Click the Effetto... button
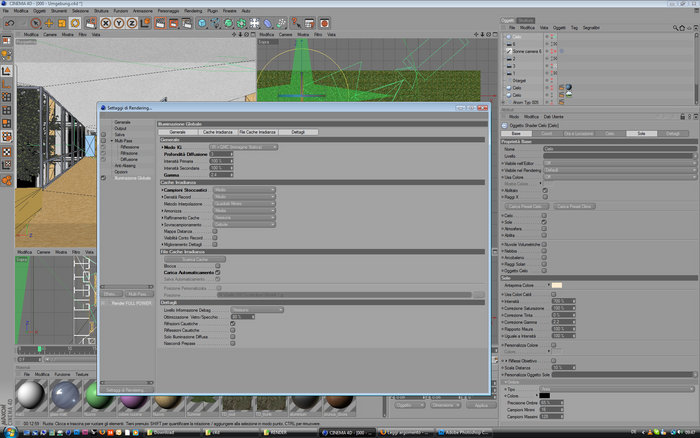The image size is (700, 438). pyautogui.click(x=111, y=294)
